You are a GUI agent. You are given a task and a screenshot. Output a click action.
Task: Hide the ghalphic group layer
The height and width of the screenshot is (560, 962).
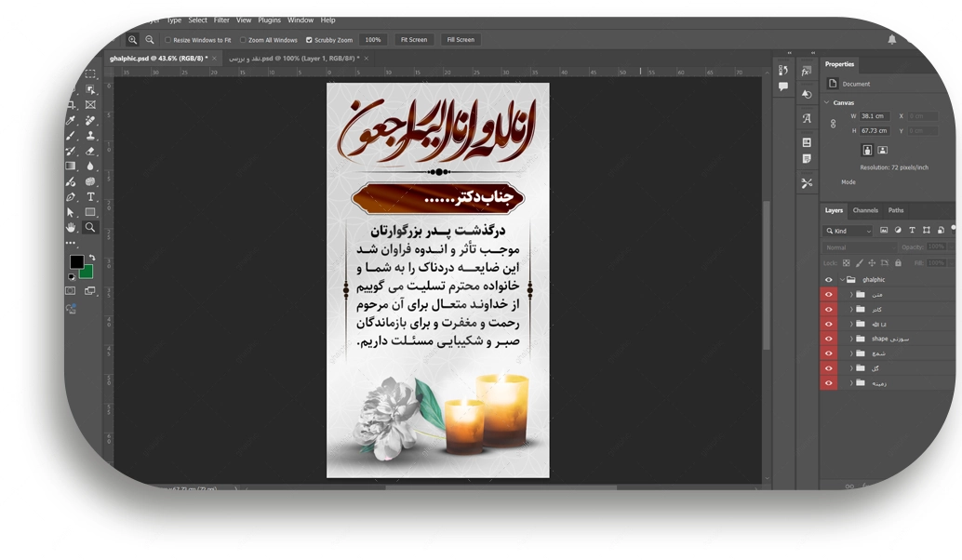point(828,279)
